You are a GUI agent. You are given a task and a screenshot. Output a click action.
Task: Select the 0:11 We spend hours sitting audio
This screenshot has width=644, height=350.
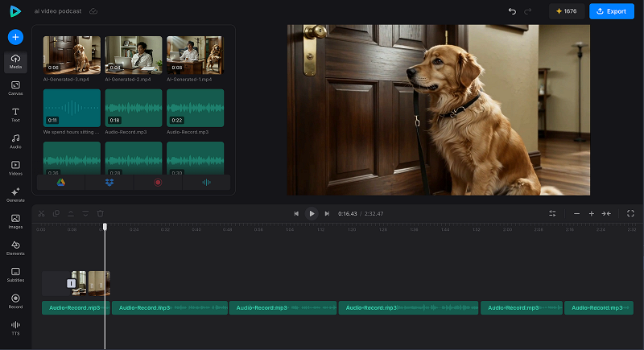point(72,108)
